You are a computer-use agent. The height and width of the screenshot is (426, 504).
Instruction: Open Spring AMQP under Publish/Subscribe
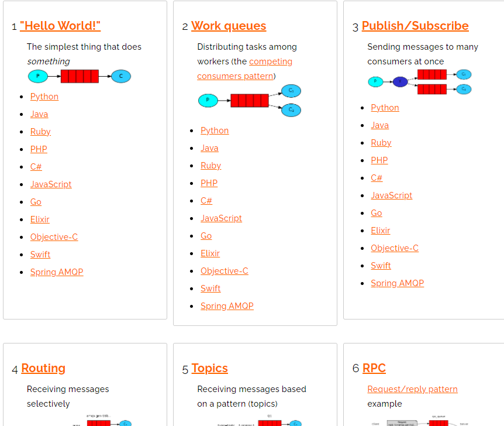(x=397, y=283)
